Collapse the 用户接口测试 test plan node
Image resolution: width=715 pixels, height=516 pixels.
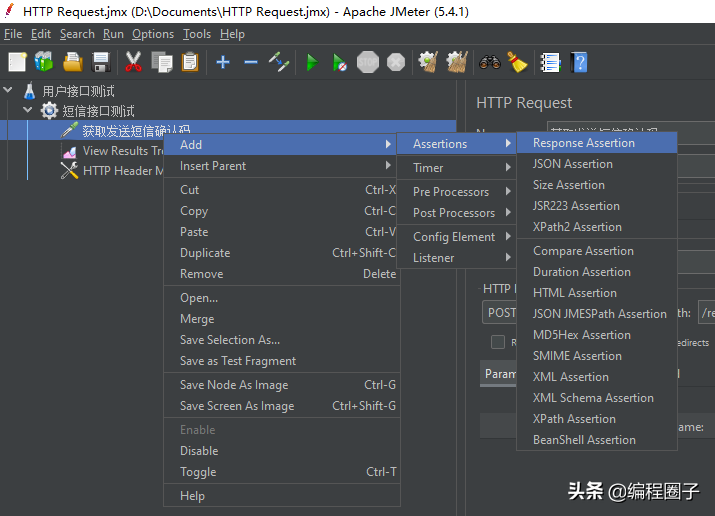click(x=8, y=90)
